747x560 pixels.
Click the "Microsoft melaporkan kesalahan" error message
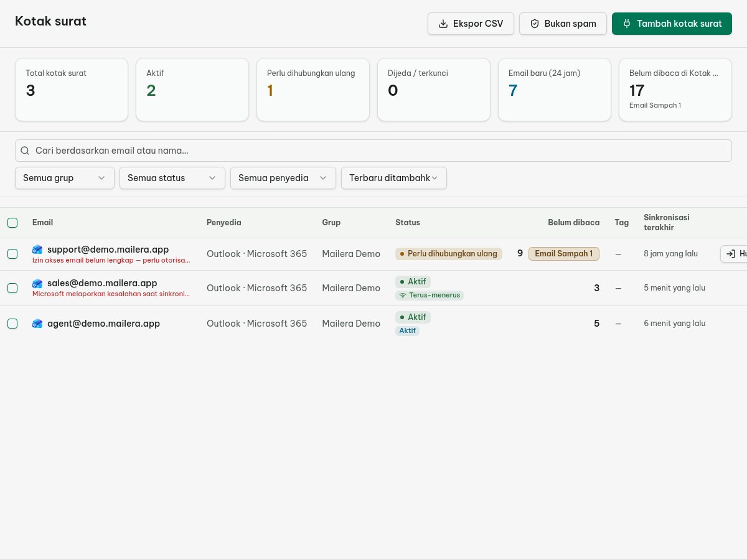[x=111, y=294]
